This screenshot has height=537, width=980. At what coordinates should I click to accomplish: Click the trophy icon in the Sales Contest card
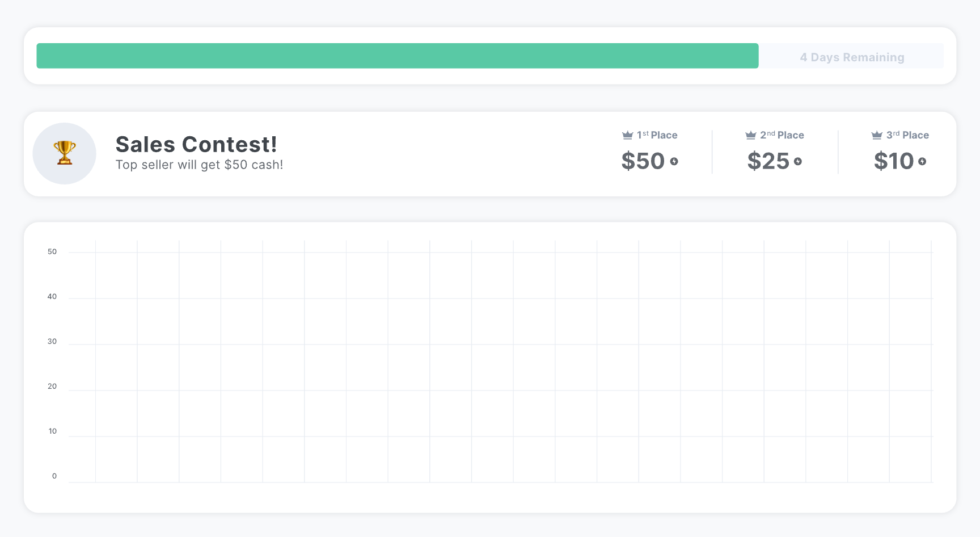pyautogui.click(x=64, y=153)
